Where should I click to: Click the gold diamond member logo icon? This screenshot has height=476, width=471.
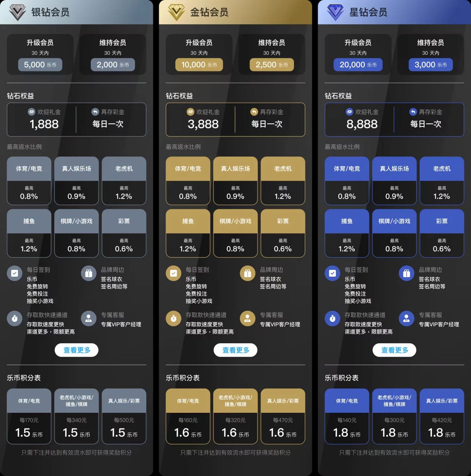pyautogui.click(x=176, y=12)
